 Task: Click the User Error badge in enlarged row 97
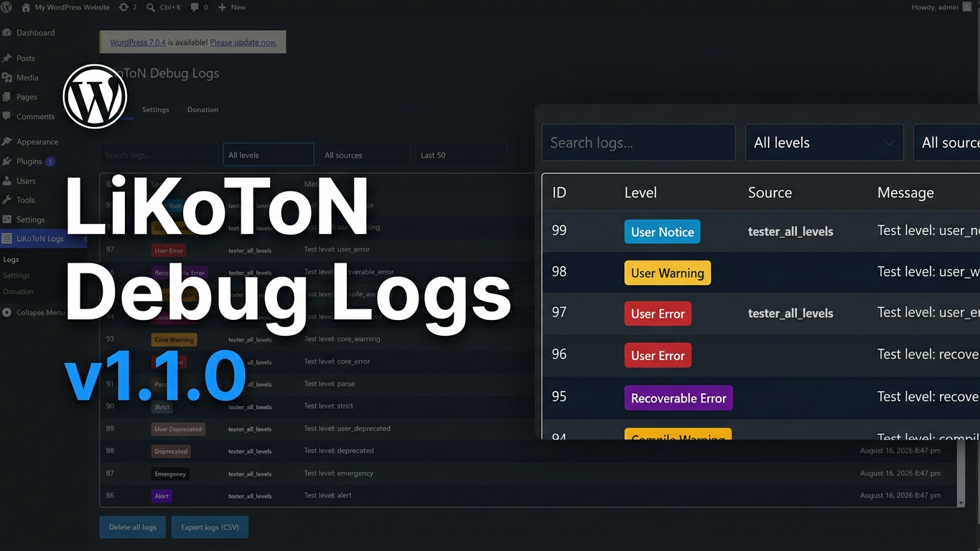[x=658, y=314]
